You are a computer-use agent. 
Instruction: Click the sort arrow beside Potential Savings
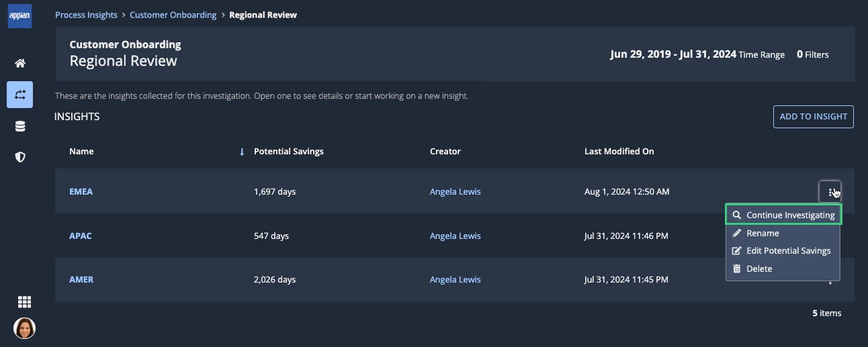(242, 152)
